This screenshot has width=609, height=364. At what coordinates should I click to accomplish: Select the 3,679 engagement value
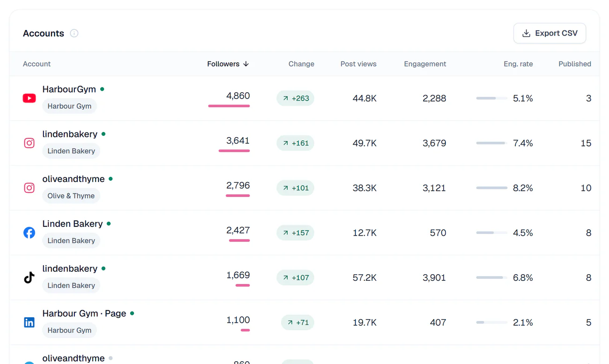tap(434, 143)
